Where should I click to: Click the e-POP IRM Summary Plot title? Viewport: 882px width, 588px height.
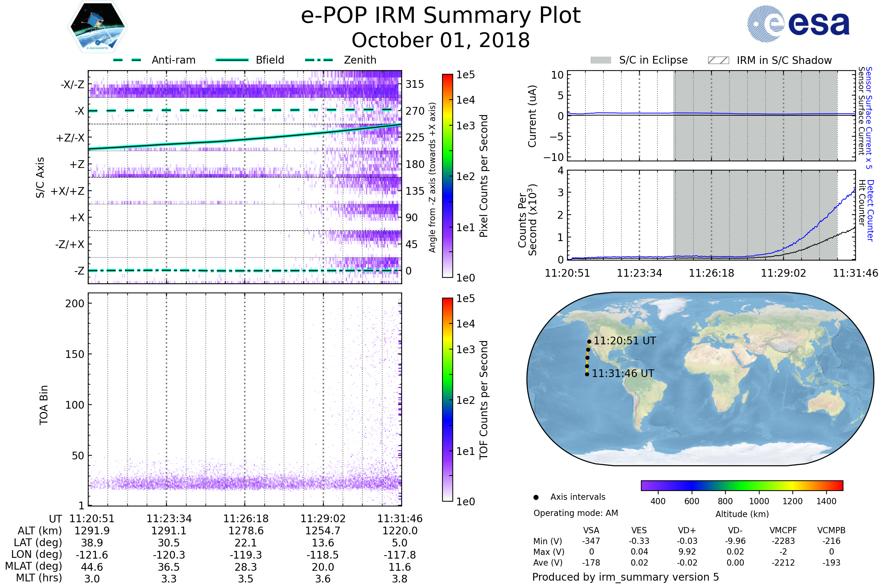[x=441, y=16]
